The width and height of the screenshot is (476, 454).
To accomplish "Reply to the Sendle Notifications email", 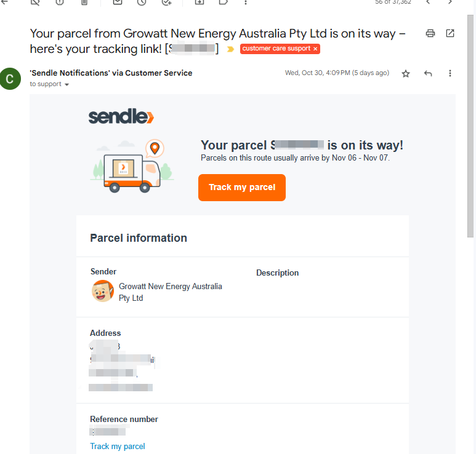I will pyautogui.click(x=428, y=73).
